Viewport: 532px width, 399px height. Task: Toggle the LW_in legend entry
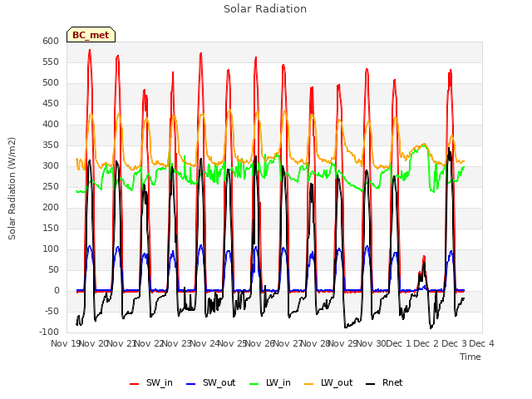[x=269, y=382]
